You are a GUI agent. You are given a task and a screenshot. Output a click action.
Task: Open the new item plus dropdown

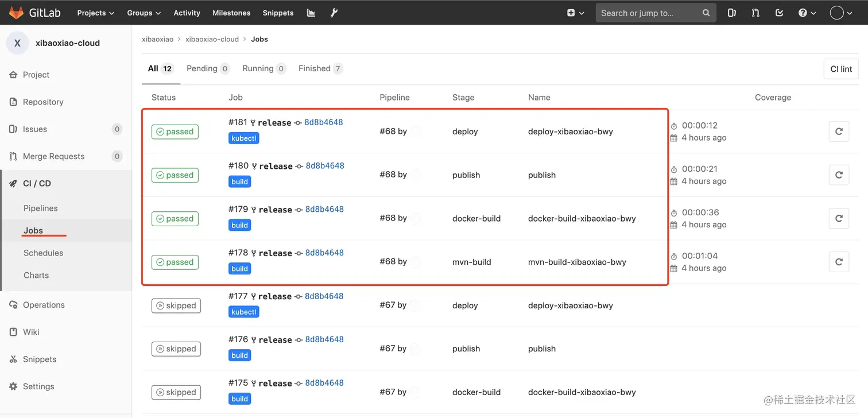point(575,13)
